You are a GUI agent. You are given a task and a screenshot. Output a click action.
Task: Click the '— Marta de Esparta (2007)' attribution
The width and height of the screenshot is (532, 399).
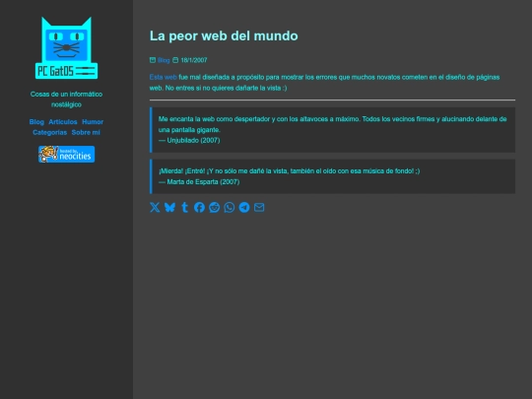pyautogui.click(x=199, y=181)
